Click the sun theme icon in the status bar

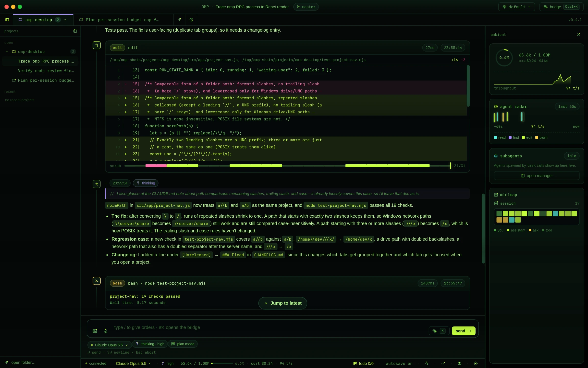pos(476,363)
